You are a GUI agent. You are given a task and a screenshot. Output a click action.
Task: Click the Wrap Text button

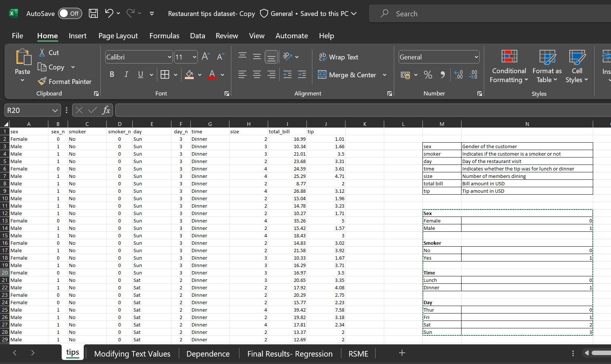(x=338, y=57)
